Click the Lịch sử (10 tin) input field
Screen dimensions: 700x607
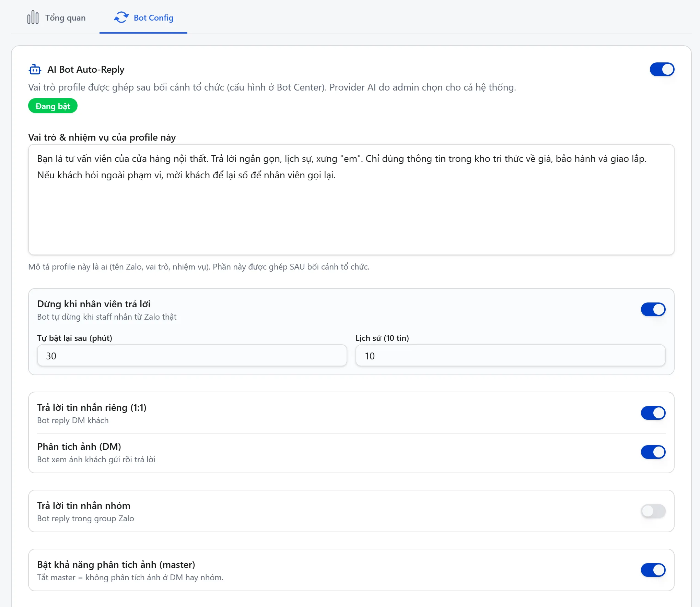coord(510,356)
